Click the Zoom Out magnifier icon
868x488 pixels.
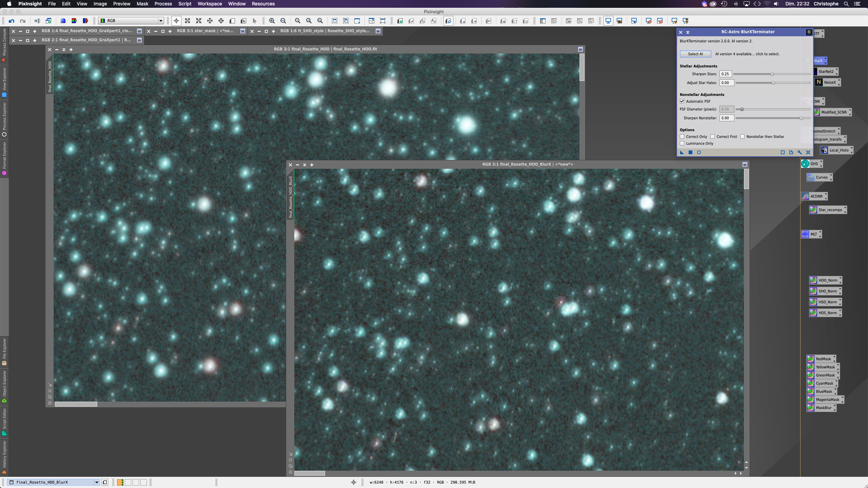coord(283,21)
